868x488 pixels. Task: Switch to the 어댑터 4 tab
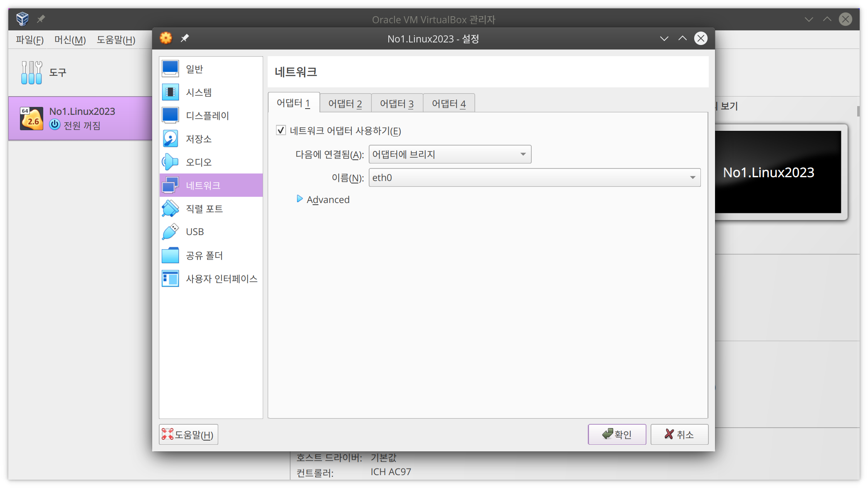pyautogui.click(x=449, y=104)
